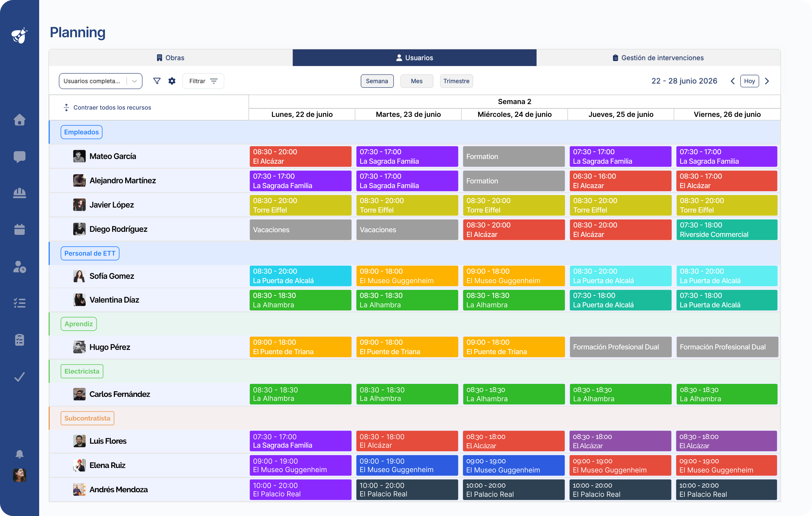Click the bee logo in the sidebar
812x516 pixels.
coord(20,35)
